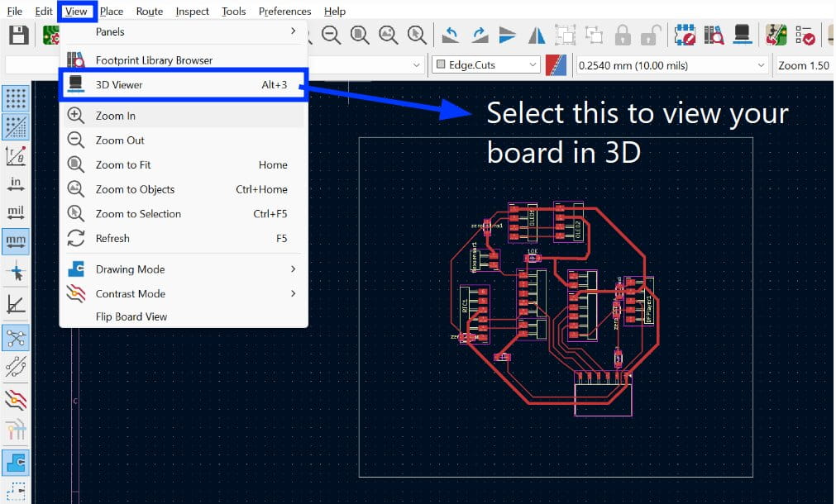Image resolution: width=836 pixels, height=504 pixels.
Task: Toggle curved ratsnest lines
Action: click(x=16, y=367)
